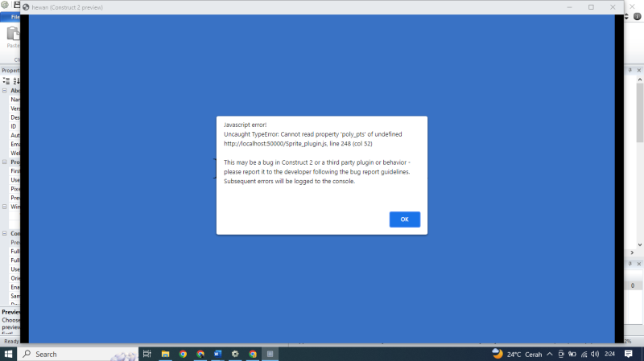
Task: Click the Paste clipboard button
Action: [x=13, y=37]
